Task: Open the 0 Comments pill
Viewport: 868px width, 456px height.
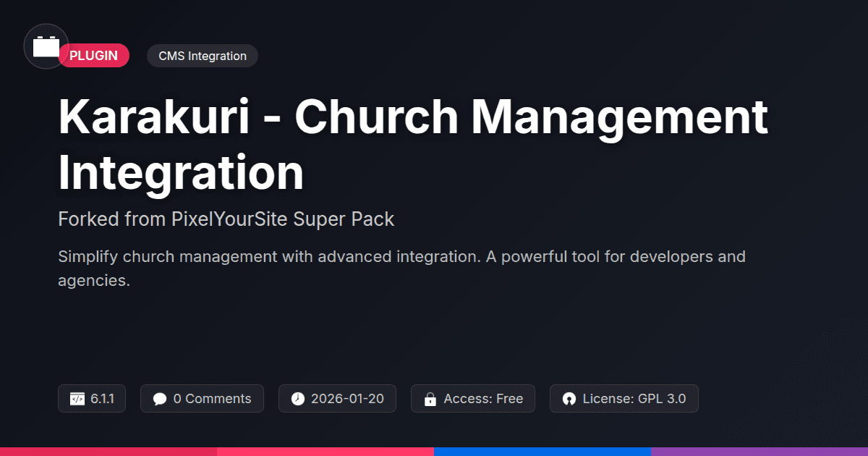Action: tap(202, 398)
